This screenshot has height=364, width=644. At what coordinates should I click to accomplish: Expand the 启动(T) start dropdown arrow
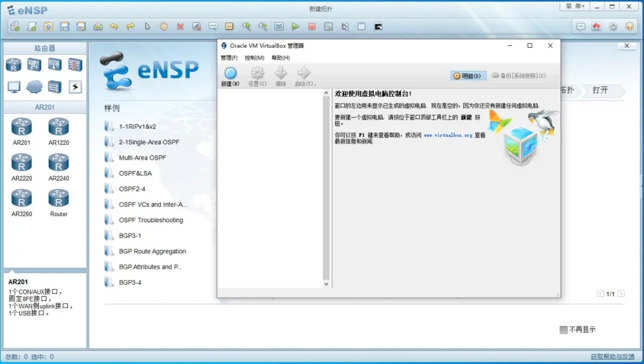coord(315,85)
